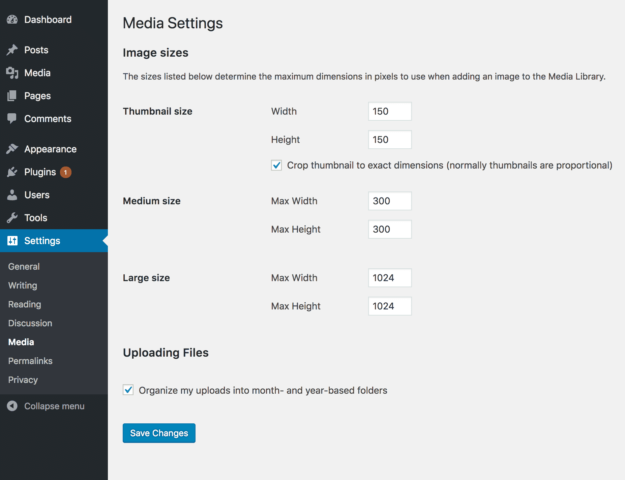Image resolution: width=625 pixels, height=480 pixels.
Task: Go to Permalinks settings submenu
Action: 30,361
